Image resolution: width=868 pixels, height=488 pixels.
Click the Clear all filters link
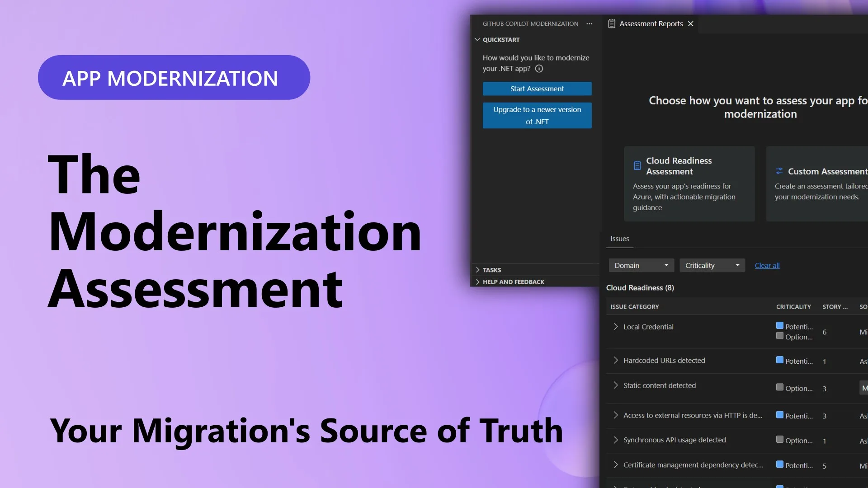click(767, 265)
